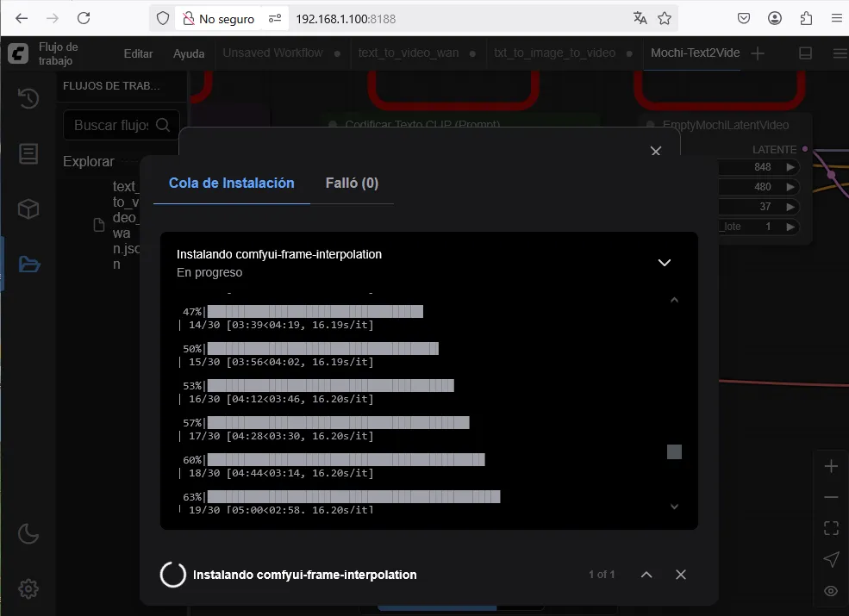
Task: Click the 47% progress bar line
Action: point(303,311)
